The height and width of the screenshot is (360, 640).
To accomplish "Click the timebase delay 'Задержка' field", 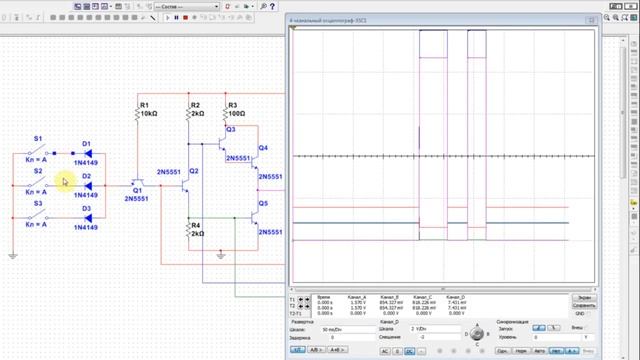I will [348, 338].
